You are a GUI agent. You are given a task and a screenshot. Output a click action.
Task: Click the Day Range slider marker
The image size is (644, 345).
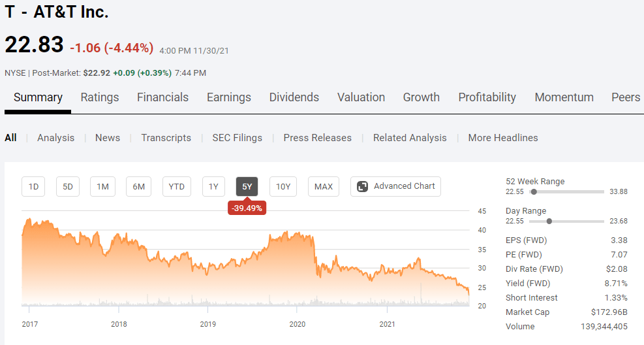[549, 222]
